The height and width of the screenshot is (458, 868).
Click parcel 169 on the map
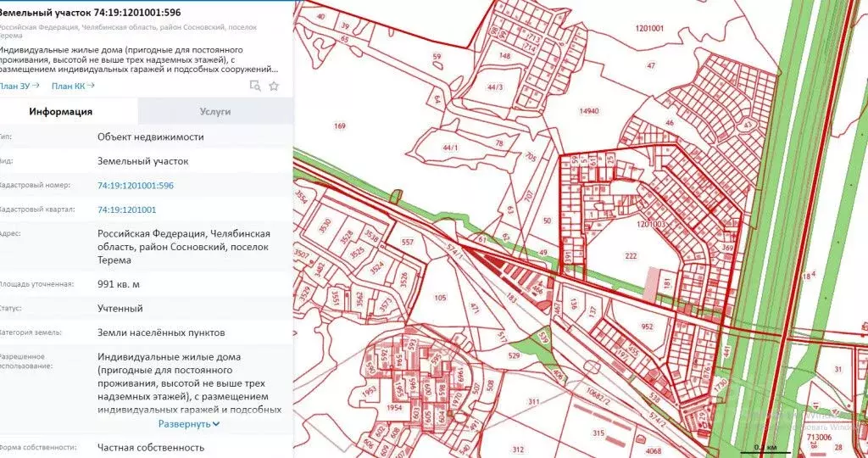click(x=339, y=126)
